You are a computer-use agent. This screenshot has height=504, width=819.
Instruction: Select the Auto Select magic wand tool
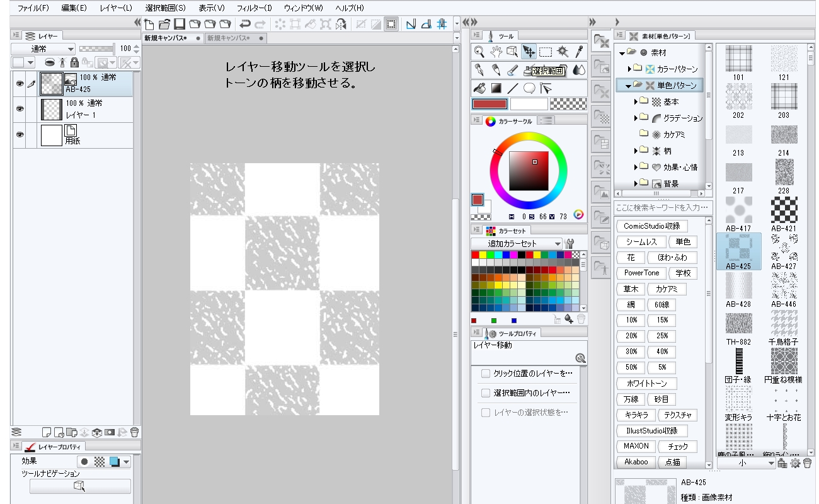562,52
